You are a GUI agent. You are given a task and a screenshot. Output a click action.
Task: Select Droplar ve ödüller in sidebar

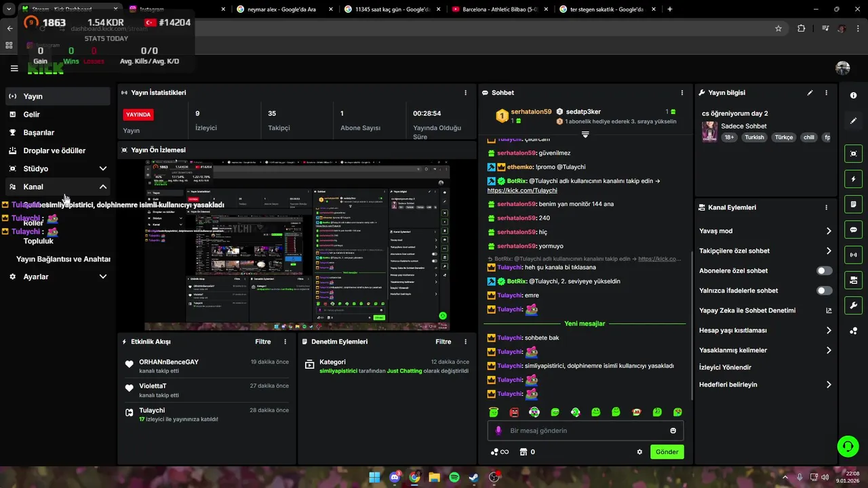pos(58,150)
